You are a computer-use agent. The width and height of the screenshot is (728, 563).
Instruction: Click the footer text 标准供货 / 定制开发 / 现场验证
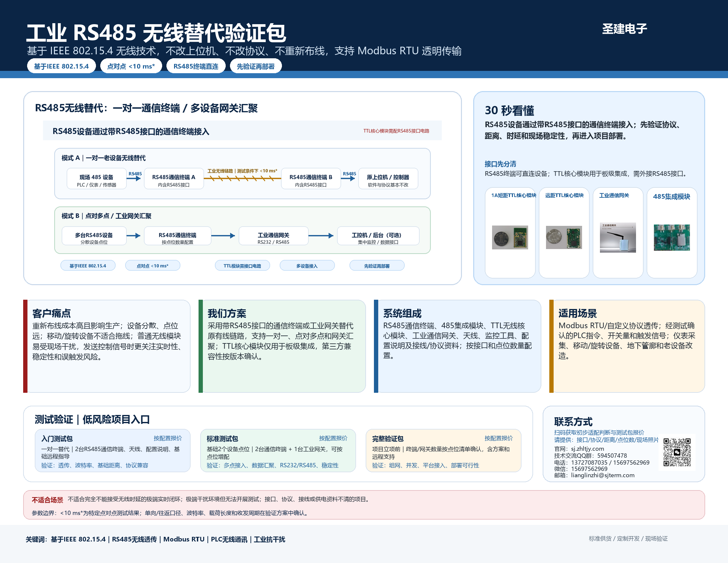628,538
